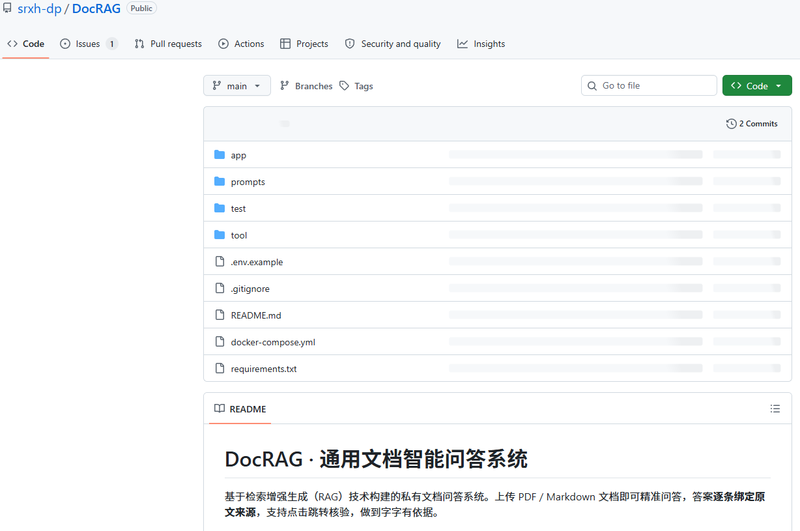Open the 2 Commits history
The image size is (800, 531).
(x=752, y=123)
